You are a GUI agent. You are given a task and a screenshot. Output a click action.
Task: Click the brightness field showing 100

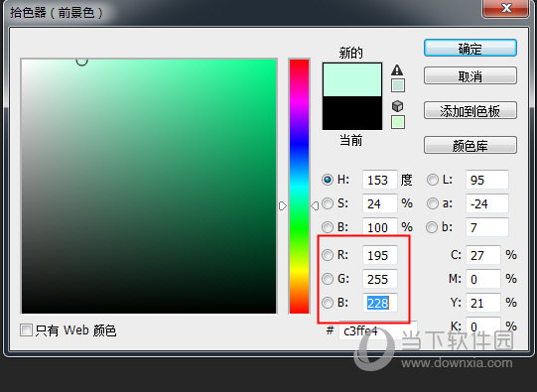tap(380, 227)
